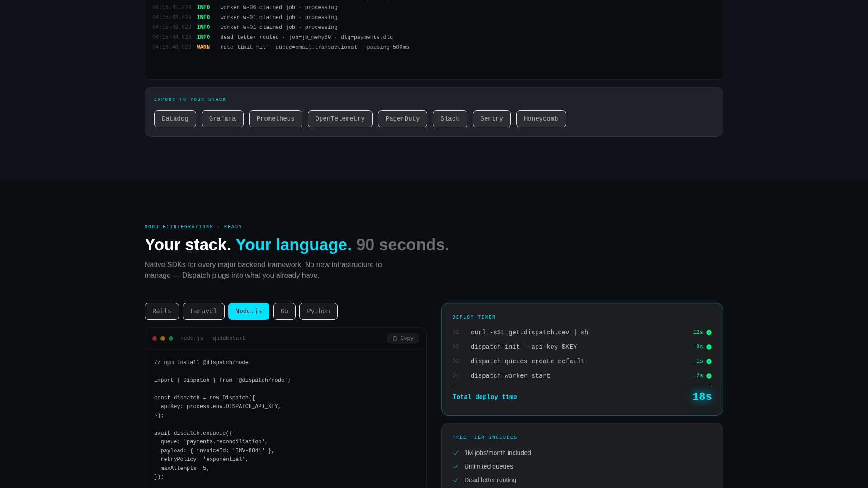Click green check icon for curl step
This screenshot has height=488, width=868.
click(709, 333)
